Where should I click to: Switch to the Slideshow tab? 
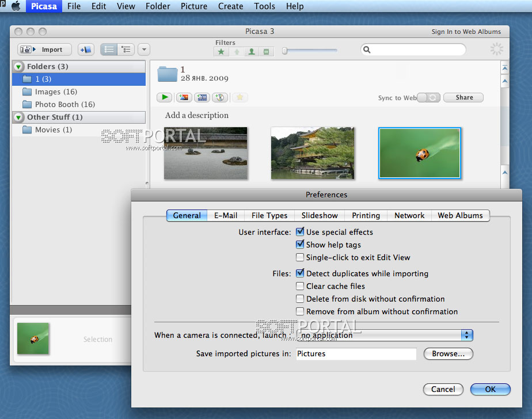click(x=320, y=215)
